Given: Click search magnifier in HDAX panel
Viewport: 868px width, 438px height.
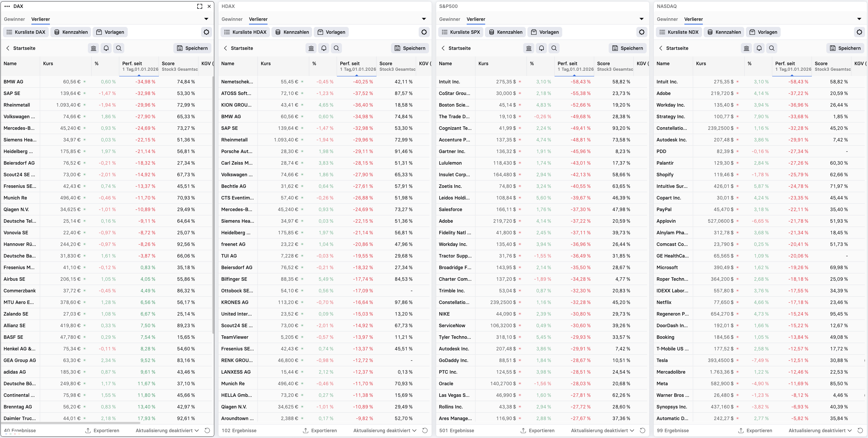Looking at the screenshot, I should click(336, 48).
